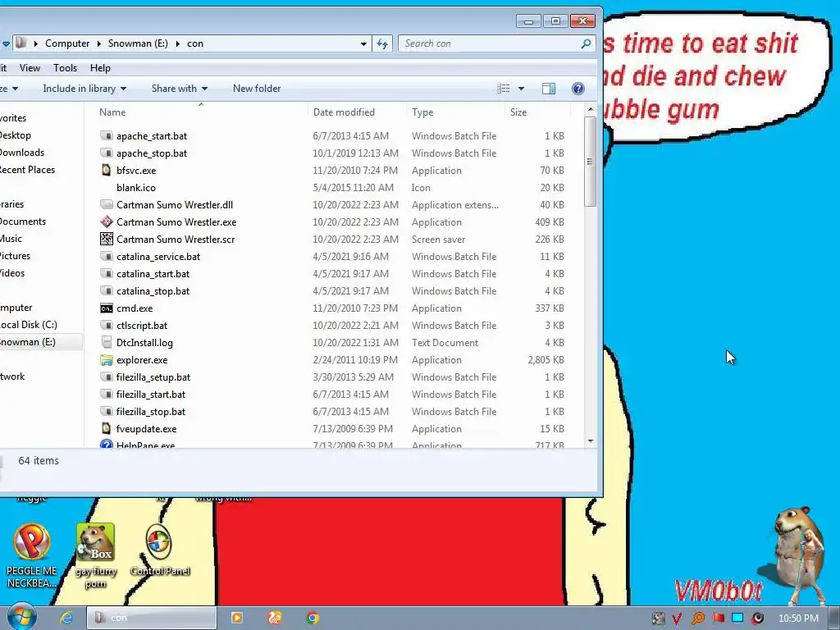The width and height of the screenshot is (840, 630).
Task: Open the Help menu
Action: pyautogui.click(x=100, y=68)
